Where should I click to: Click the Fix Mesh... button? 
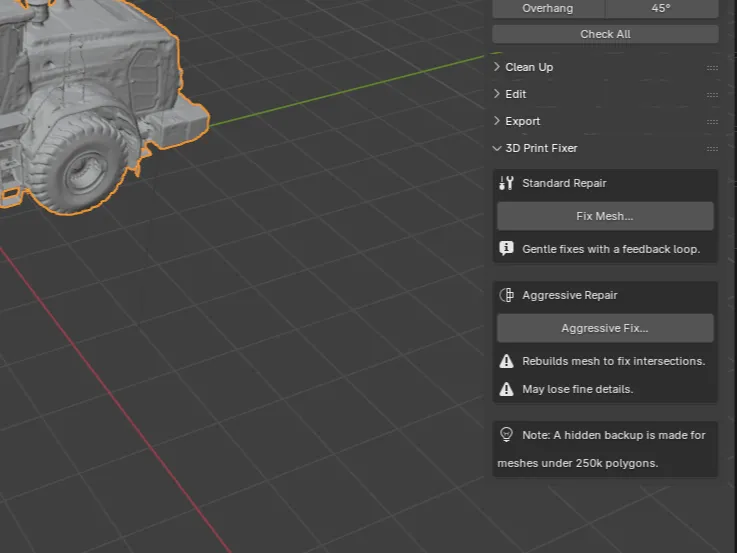point(605,216)
